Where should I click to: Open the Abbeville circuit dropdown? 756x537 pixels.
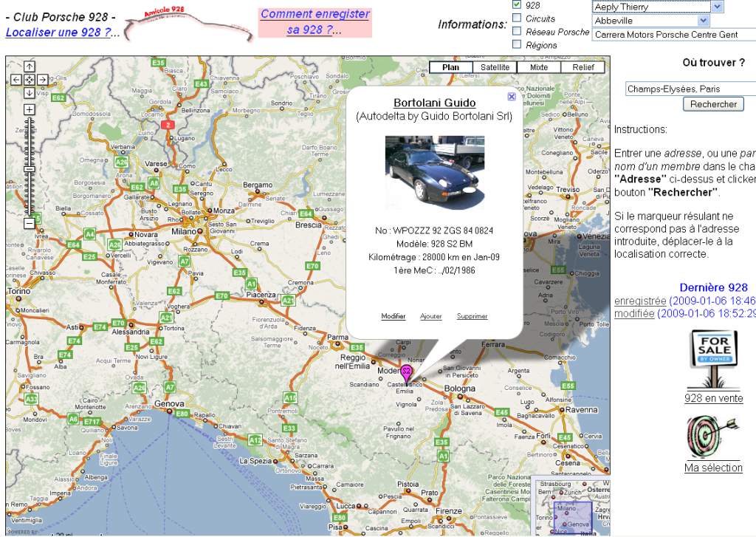tap(650, 21)
